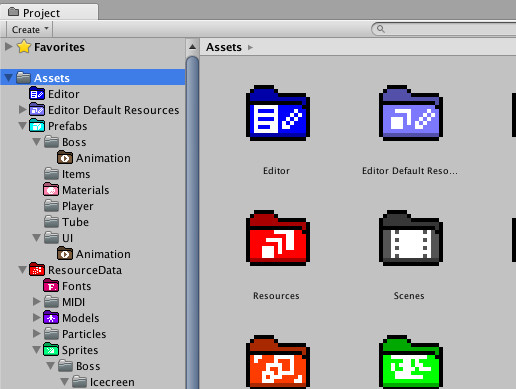Select the Prefabs tree row label
The image size is (516, 389).
coord(68,126)
